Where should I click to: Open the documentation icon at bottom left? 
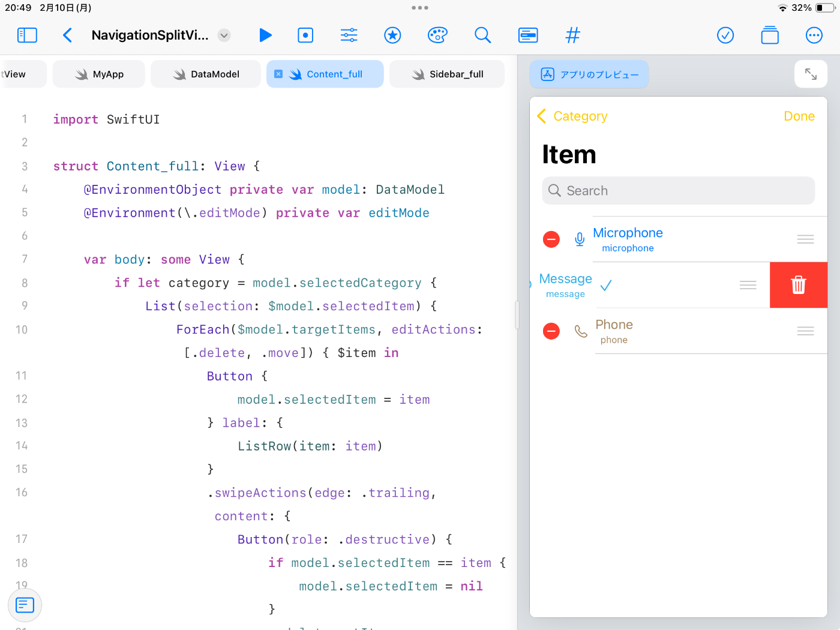(25, 605)
